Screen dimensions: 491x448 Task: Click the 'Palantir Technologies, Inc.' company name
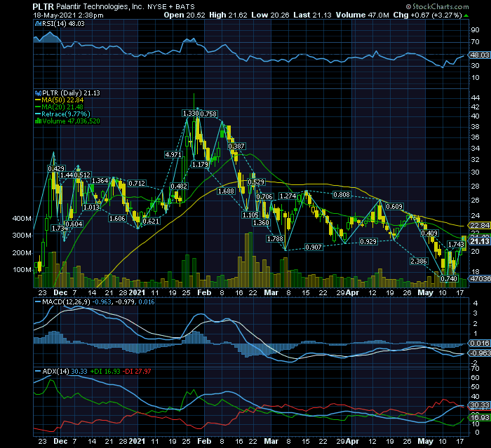pos(100,6)
